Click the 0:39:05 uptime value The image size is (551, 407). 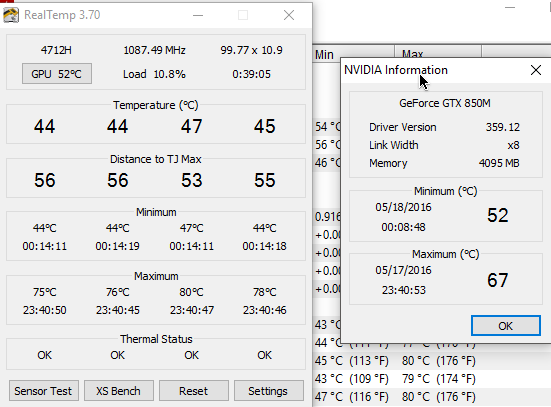point(251,74)
